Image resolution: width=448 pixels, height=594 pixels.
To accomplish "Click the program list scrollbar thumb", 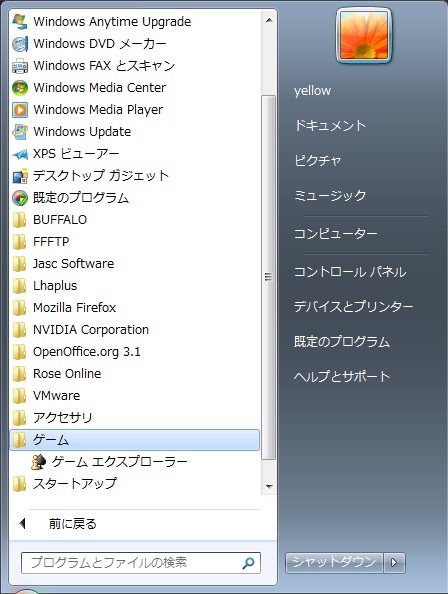I will click(x=268, y=277).
